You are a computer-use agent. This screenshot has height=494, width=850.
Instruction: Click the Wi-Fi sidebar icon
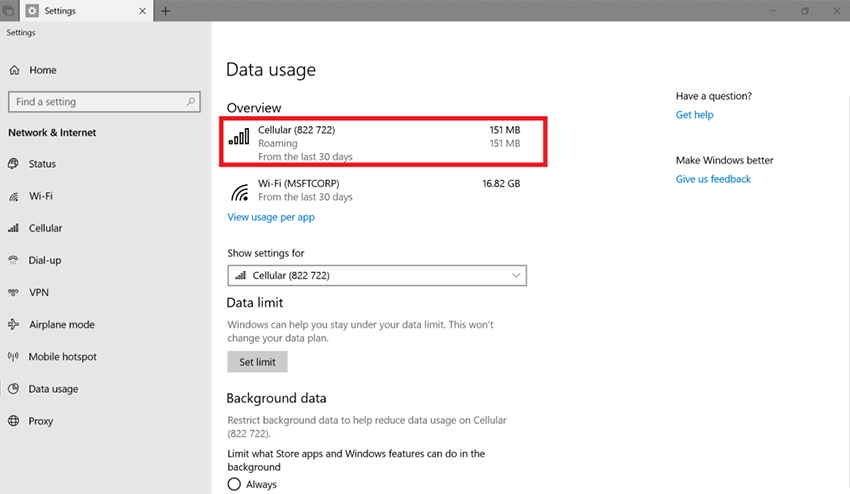(x=14, y=196)
